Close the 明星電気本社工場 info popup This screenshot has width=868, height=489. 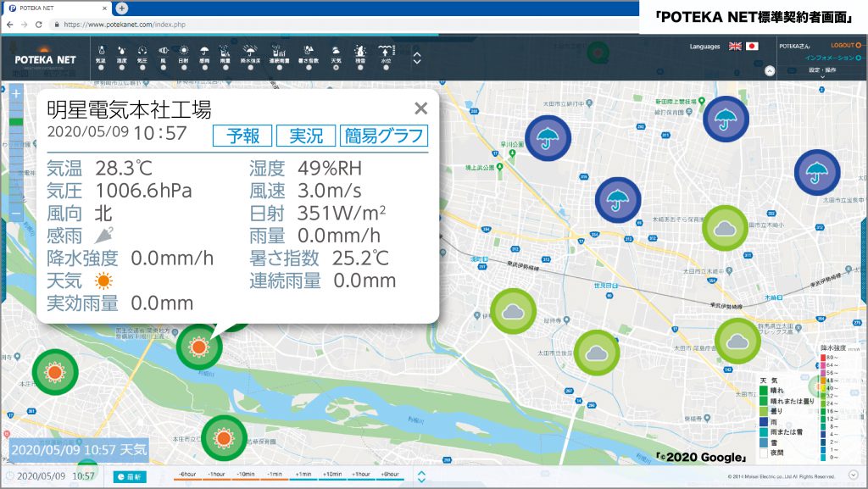420,108
